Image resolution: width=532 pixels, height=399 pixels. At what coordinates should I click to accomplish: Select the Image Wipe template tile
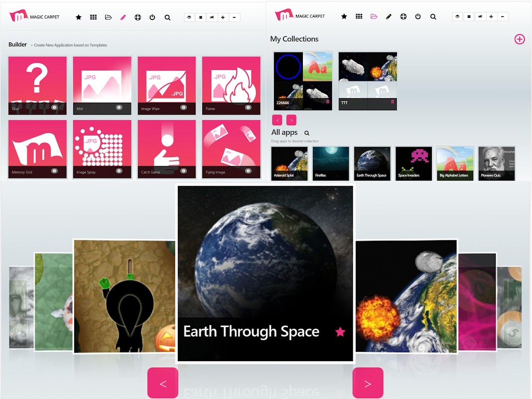click(x=166, y=85)
